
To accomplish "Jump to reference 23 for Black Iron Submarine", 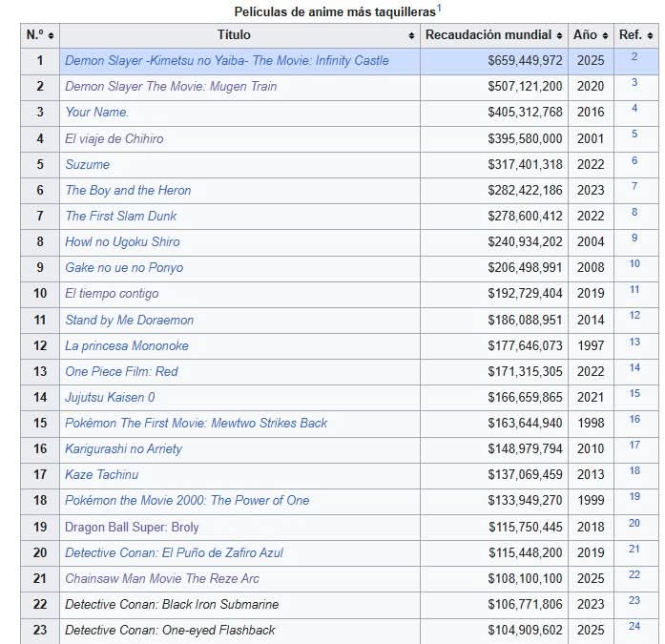I will [634, 601].
